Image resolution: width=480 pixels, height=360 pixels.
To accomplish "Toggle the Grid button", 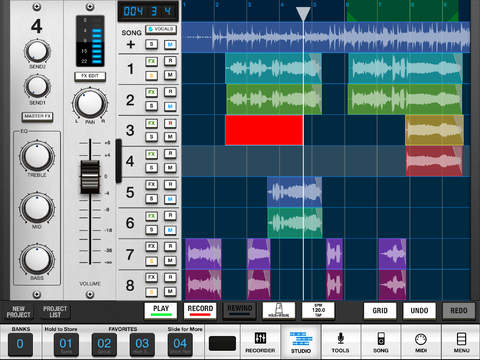I will click(380, 311).
